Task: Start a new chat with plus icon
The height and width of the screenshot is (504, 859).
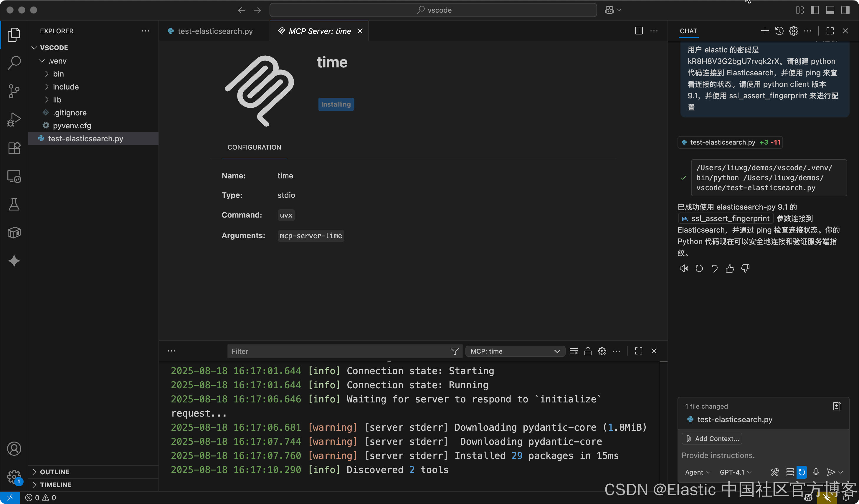Action: coord(764,31)
